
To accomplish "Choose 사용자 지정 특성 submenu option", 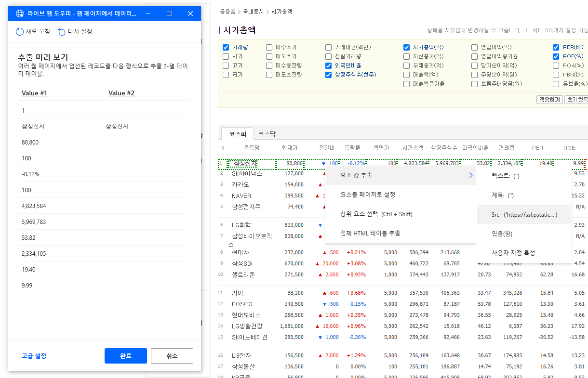I will tap(524, 253).
